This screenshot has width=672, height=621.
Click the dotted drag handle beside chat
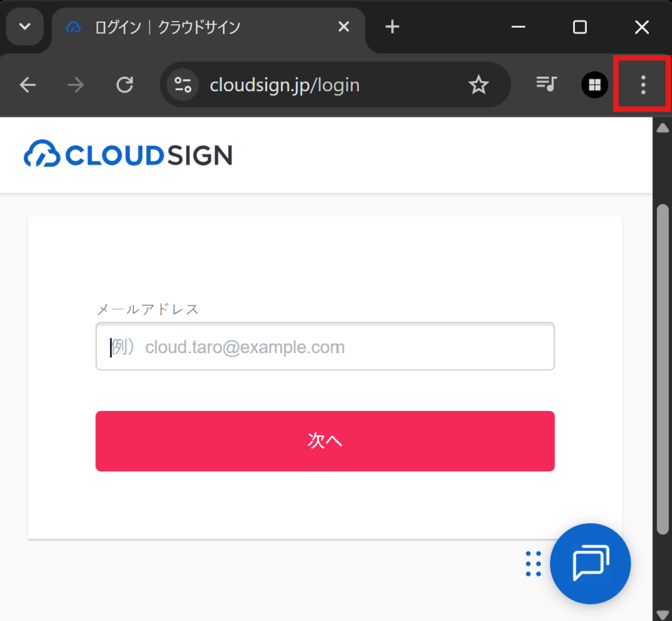[x=534, y=564]
